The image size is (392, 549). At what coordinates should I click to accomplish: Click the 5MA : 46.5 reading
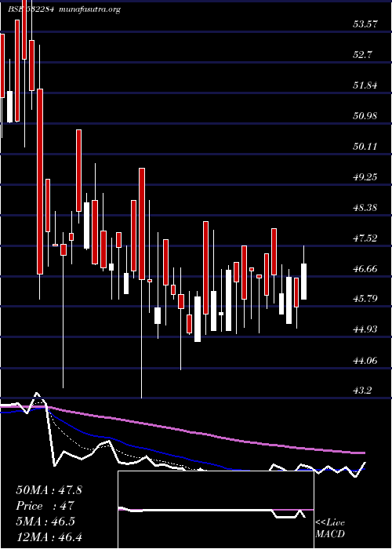pyautogui.click(x=45, y=522)
